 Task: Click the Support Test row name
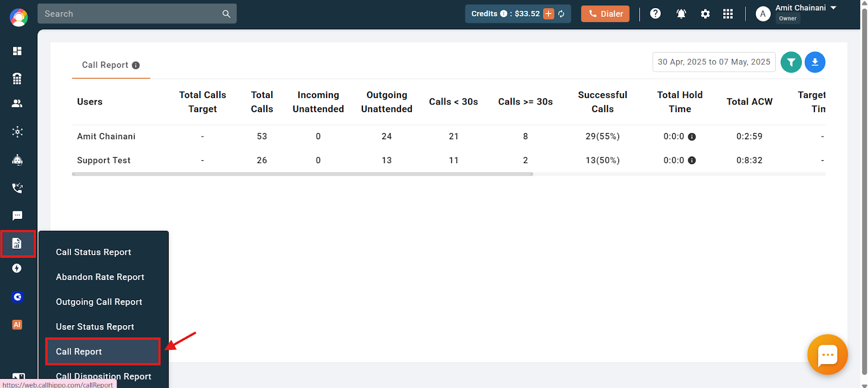(x=104, y=160)
